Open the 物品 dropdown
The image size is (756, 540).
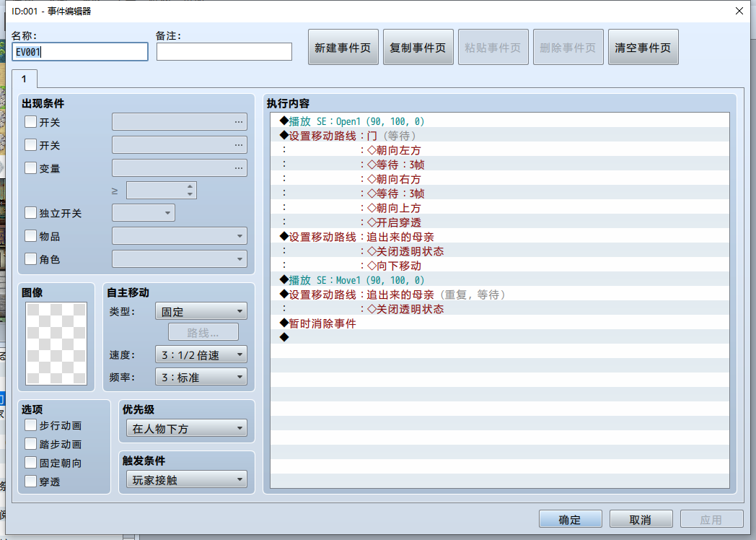click(180, 236)
